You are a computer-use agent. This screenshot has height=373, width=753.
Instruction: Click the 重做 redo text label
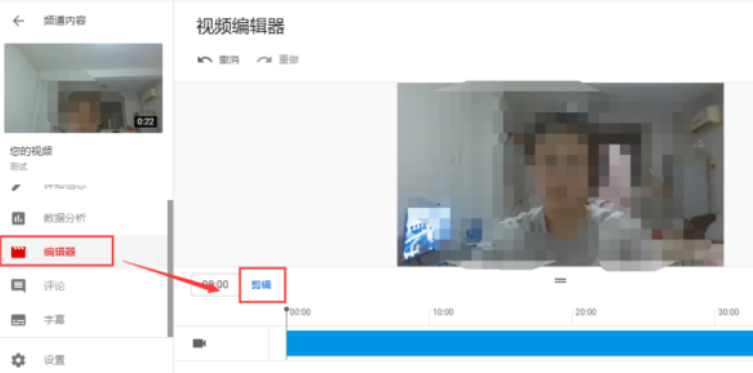[289, 60]
